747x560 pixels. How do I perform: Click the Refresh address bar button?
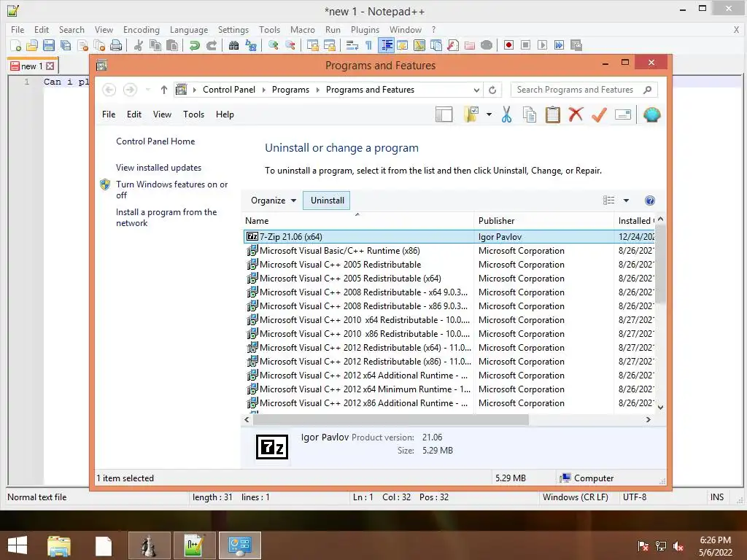(x=492, y=90)
